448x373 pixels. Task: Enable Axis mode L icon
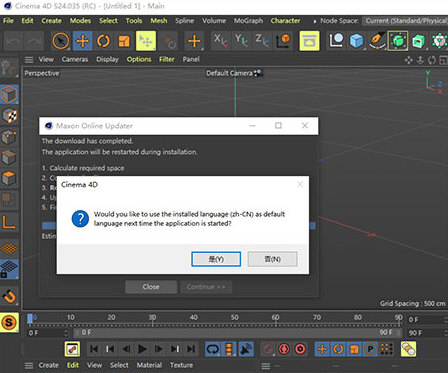(x=9, y=222)
